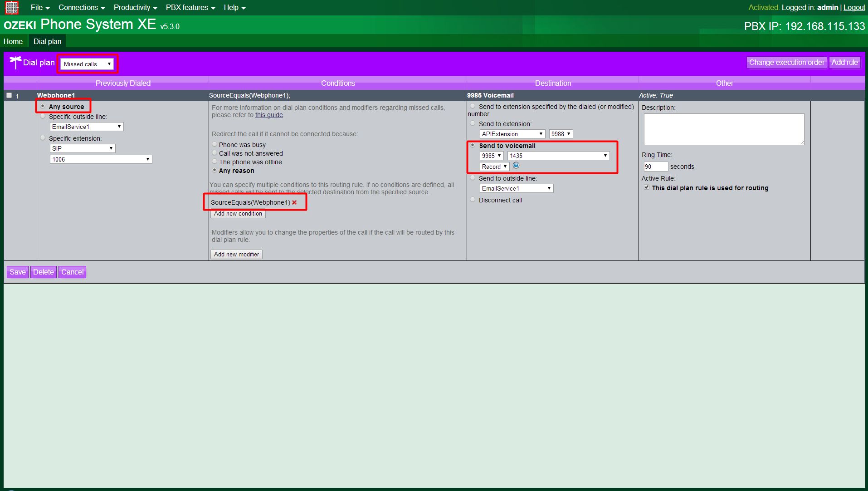Toggle This dial plan rule is used for routing
The width and height of the screenshot is (868, 491).
(x=647, y=187)
